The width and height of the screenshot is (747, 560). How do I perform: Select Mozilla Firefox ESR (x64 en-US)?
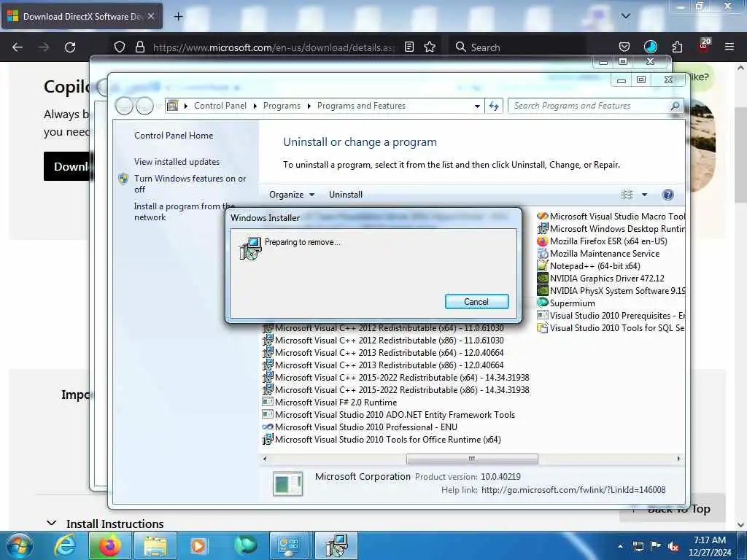click(x=602, y=241)
